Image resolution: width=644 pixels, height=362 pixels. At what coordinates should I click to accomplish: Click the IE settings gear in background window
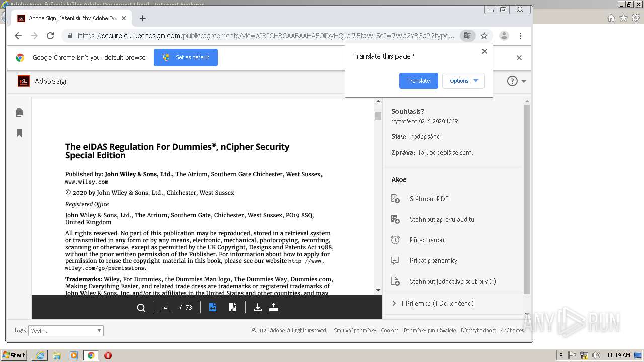[x=636, y=18]
